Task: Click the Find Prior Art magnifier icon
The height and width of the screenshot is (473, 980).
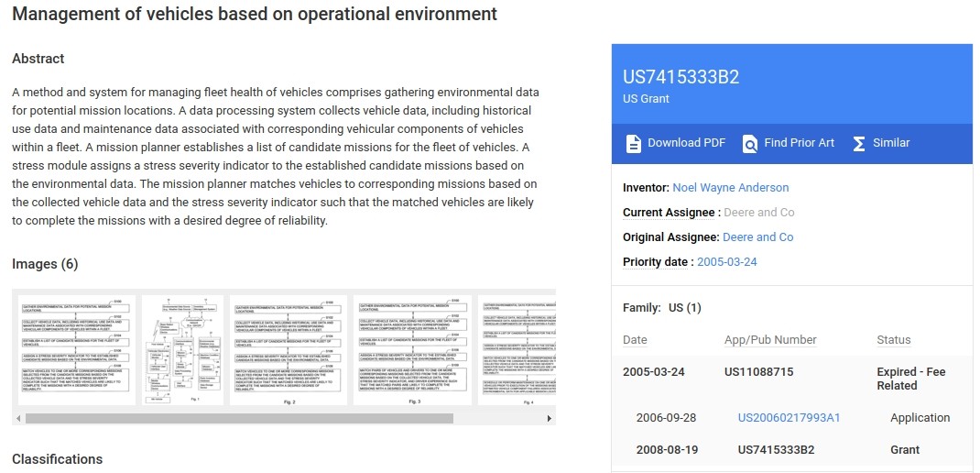Action: [x=750, y=143]
